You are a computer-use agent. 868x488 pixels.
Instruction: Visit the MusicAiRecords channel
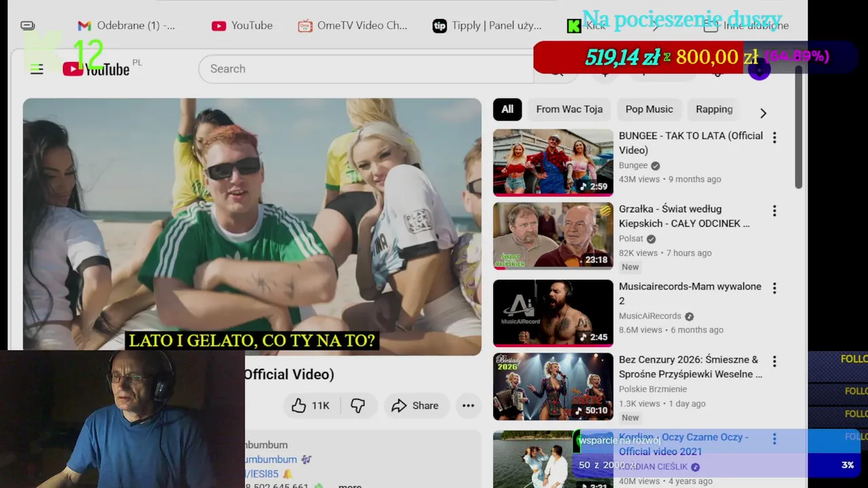650,316
